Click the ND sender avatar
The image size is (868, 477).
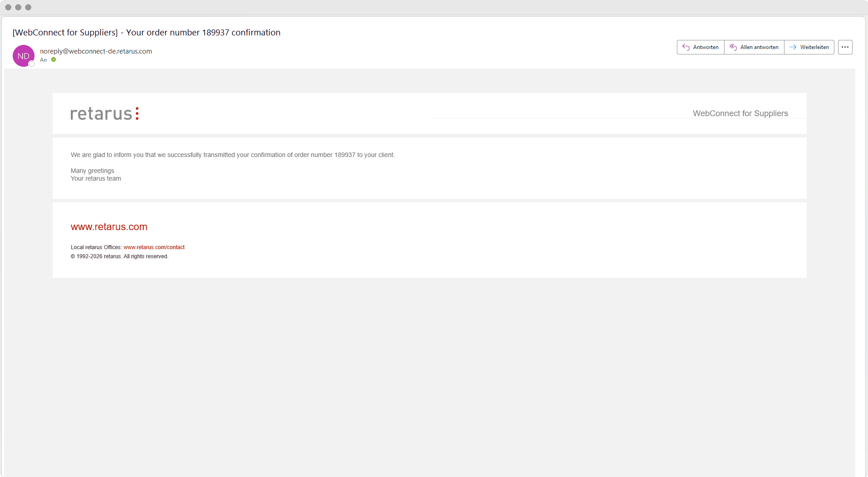click(24, 56)
